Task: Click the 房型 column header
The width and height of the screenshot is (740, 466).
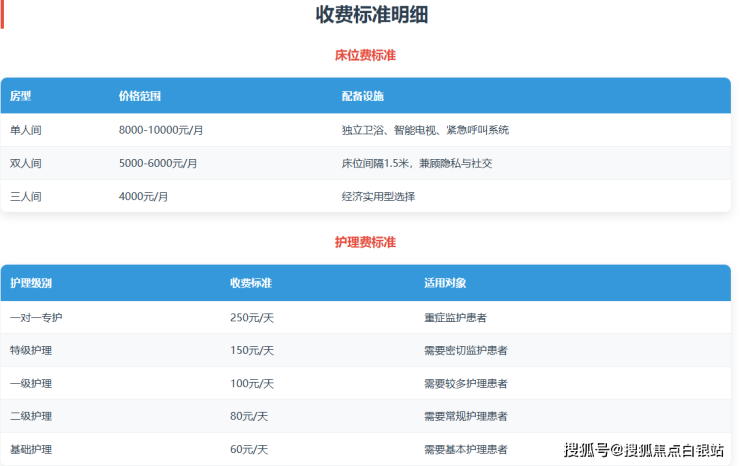Action: (21, 96)
